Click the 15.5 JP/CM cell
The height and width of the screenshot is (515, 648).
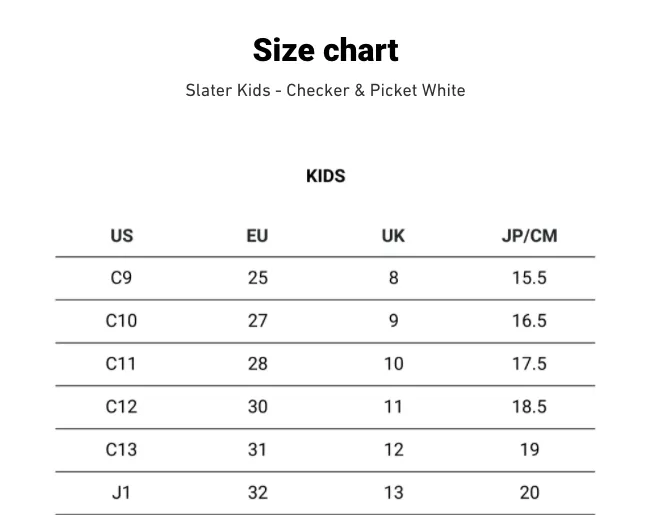(529, 278)
